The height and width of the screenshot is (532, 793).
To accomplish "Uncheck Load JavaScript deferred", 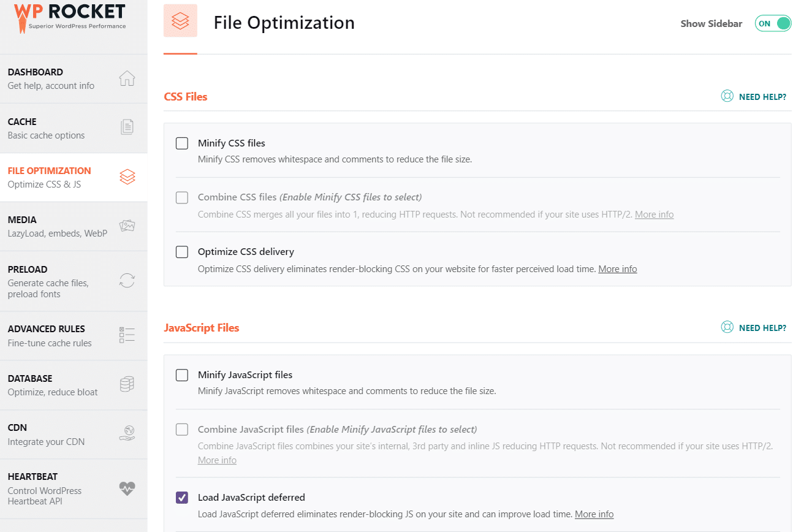I will pyautogui.click(x=181, y=498).
